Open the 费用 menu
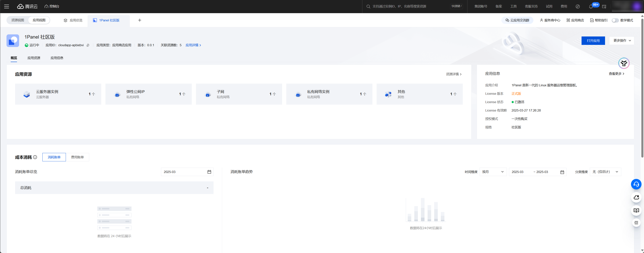Viewport: 644px width, 253px height. 563,6
